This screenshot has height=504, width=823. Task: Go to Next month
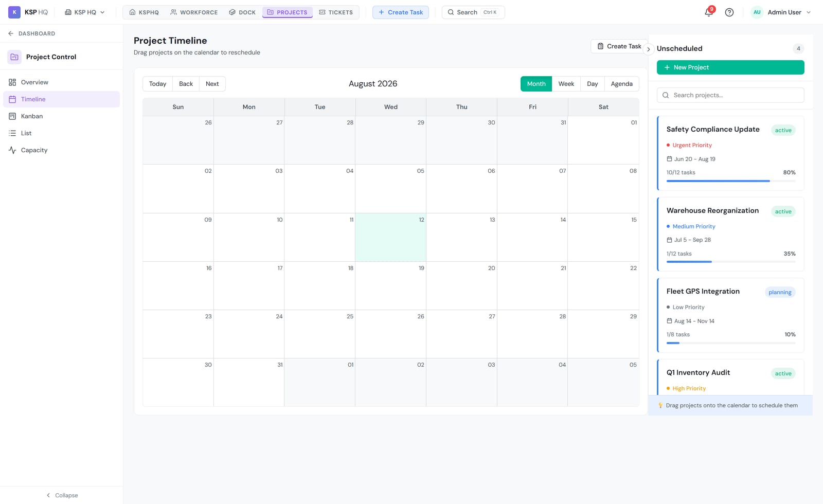(x=212, y=84)
